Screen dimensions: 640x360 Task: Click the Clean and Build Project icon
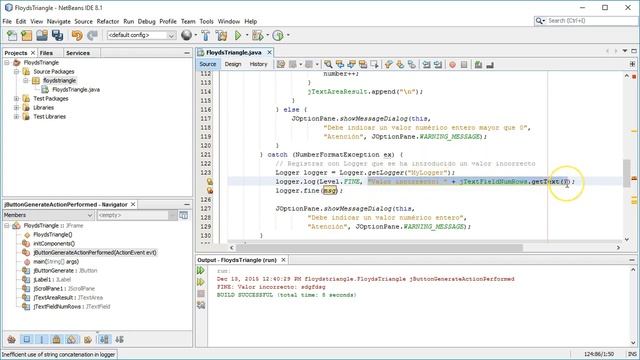coord(222,36)
